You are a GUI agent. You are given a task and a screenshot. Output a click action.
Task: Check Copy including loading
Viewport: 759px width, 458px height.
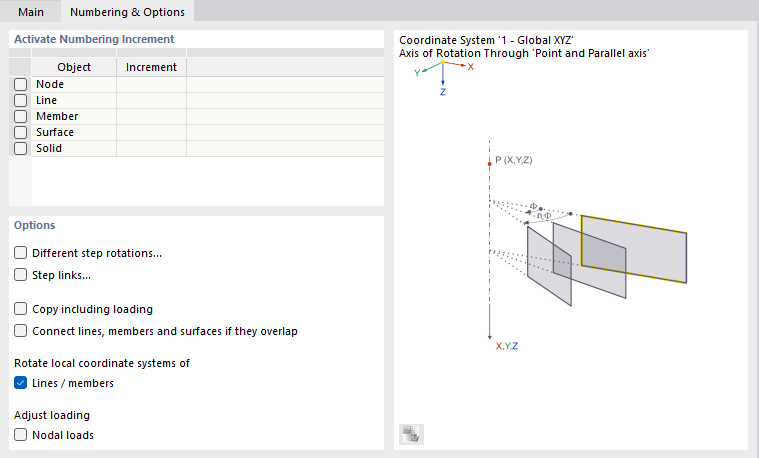pyautogui.click(x=21, y=309)
